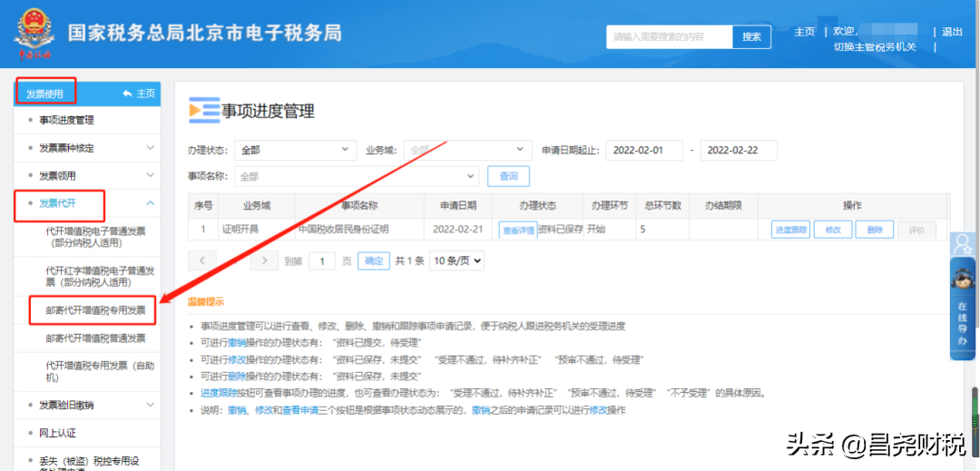The height and width of the screenshot is (471, 980).
Task: Click the 查询 button
Action: (508, 176)
